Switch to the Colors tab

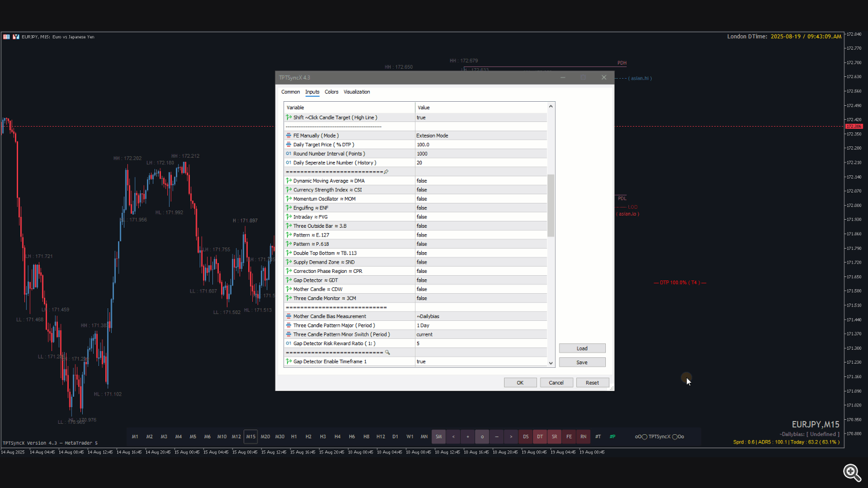pyautogui.click(x=332, y=92)
